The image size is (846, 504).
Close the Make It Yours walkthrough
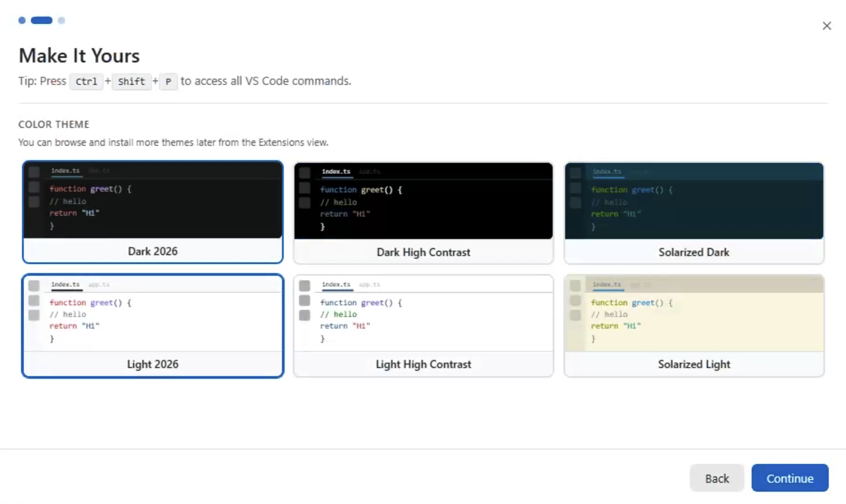pyautogui.click(x=826, y=26)
